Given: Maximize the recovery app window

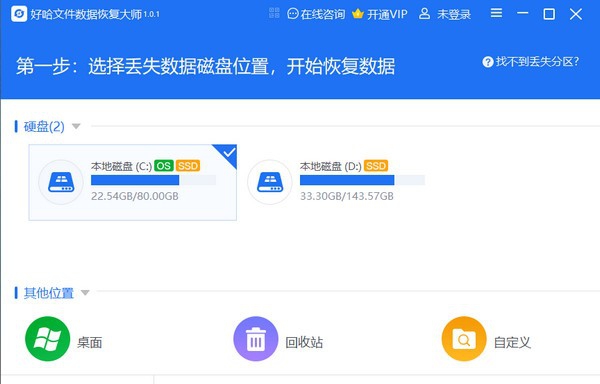Looking at the screenshot, I should pos(549,14).
